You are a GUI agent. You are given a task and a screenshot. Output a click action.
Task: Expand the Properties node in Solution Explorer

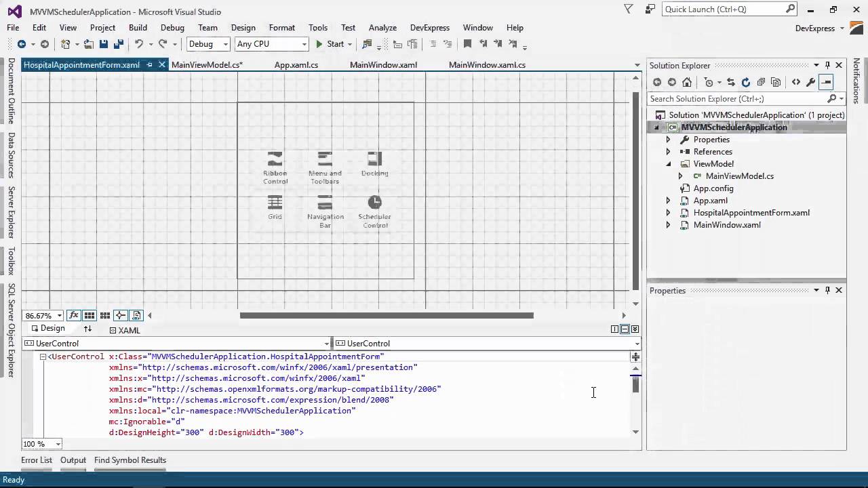click(668, 140)
